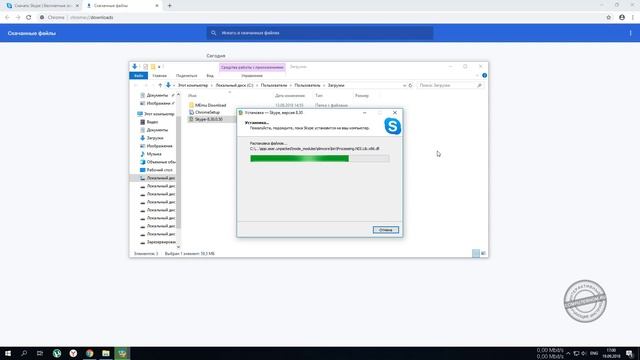Click Explorer's Back navigation arrow
The height and width of the screenshot is (360, 640).
[136, 85]
